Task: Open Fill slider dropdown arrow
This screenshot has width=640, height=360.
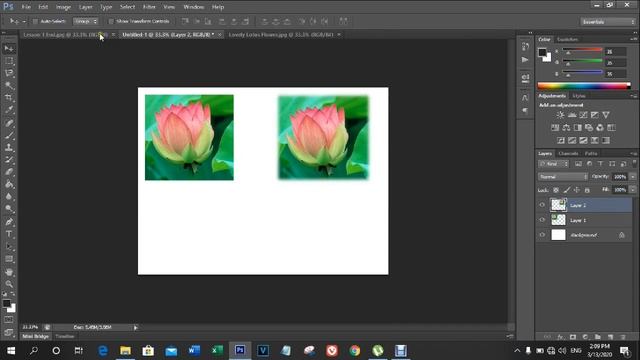Action: point(633,190)
